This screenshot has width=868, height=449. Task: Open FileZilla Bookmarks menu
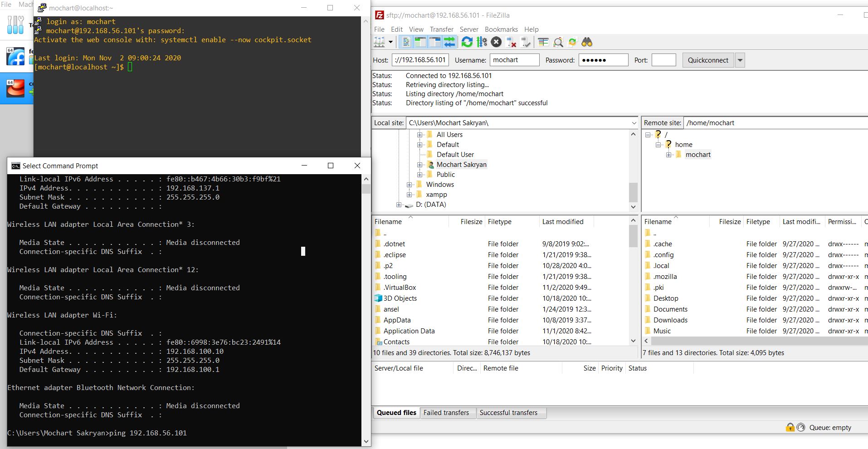pyautogui.click(x=501, y=29)
